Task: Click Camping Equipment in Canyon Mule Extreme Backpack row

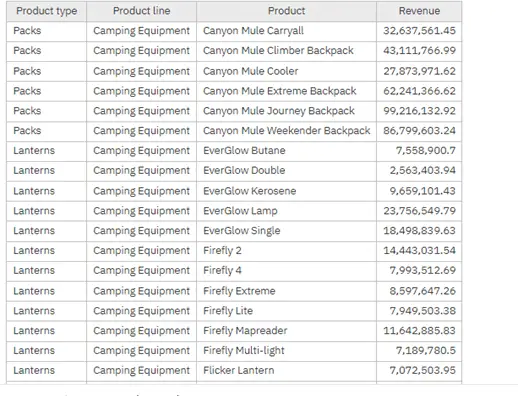Action: (142, 91)
